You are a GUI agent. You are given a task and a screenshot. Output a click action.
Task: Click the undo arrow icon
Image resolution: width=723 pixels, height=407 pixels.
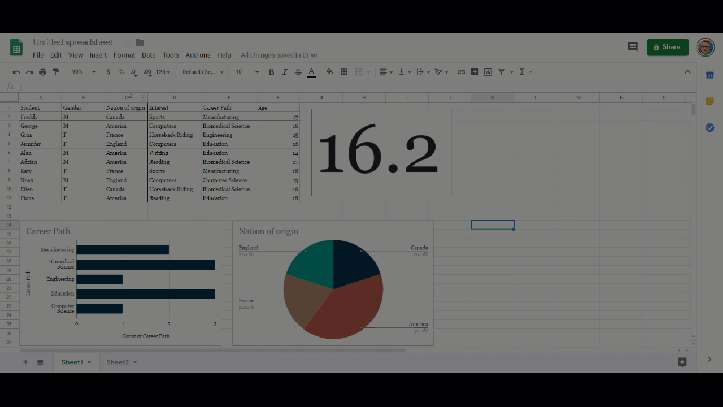pos(16,72)
